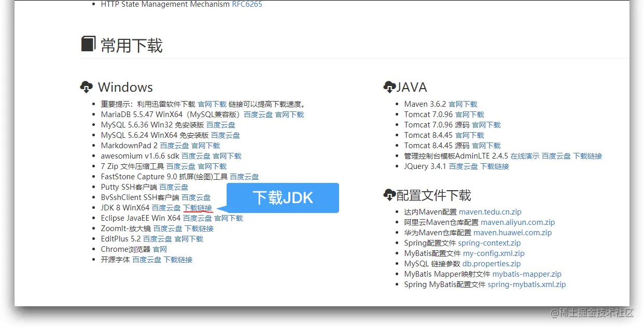Image resolution: width=644 pixels, height=328 pixels.
Task: Open Tomcat 7.0.96 源码 官网下载 link
Action: 486,125
